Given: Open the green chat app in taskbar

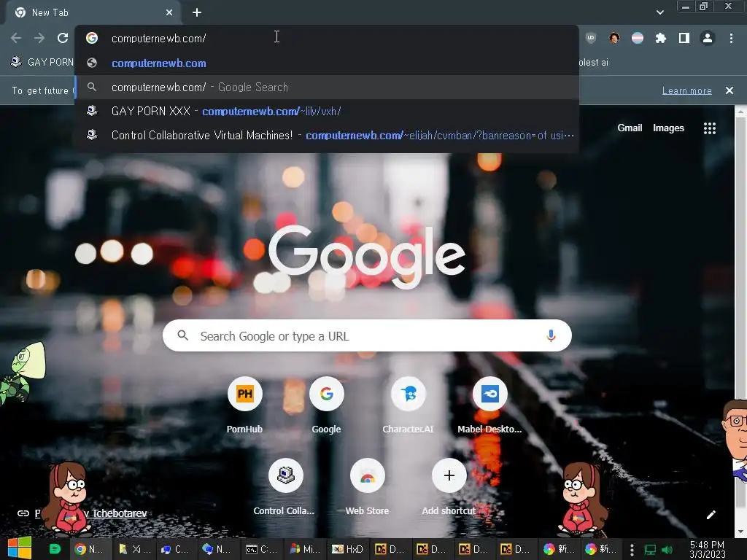Looking at the screenshot, I should [55, 549].
